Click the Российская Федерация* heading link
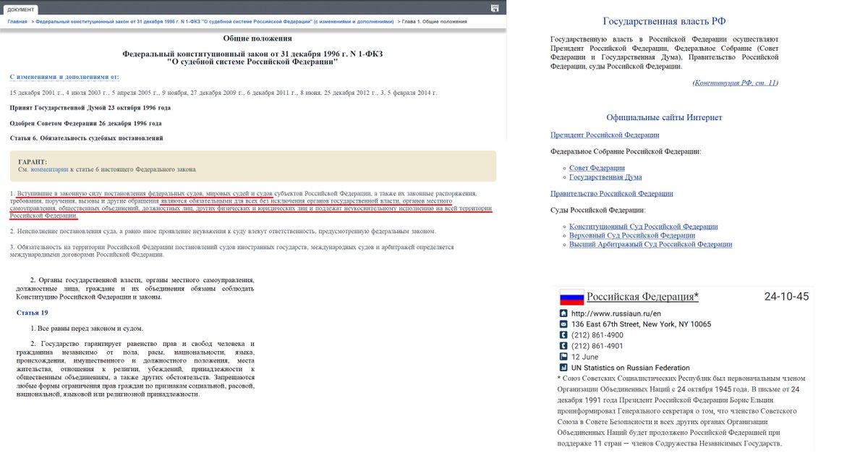868x469 pixels. tap(642, 297)
